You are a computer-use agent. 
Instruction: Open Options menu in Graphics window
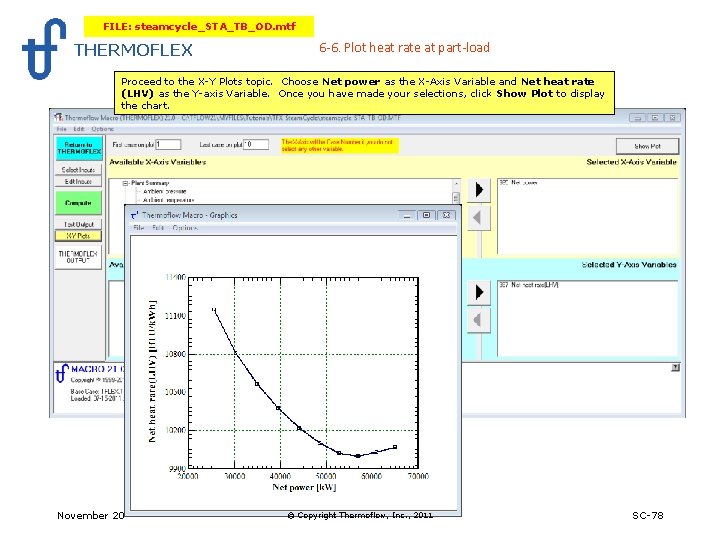click(185, 228)
